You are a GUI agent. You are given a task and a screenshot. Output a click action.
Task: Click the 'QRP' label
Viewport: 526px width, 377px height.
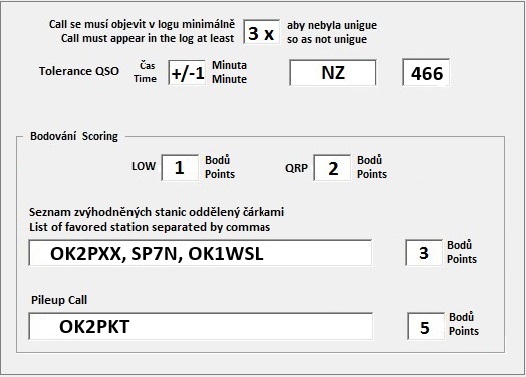point(296,168)
